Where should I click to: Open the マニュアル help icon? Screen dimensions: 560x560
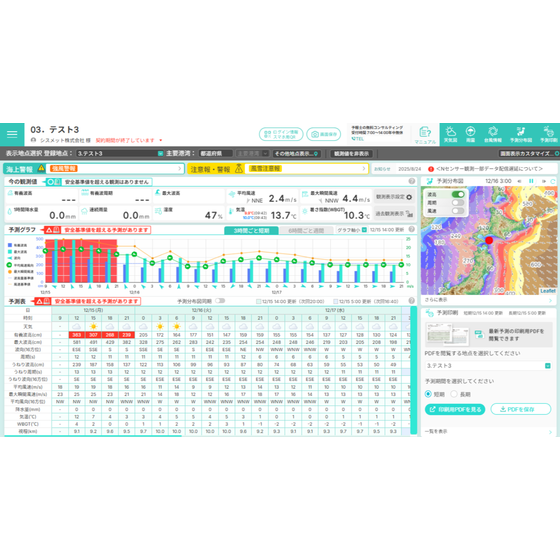425,135
